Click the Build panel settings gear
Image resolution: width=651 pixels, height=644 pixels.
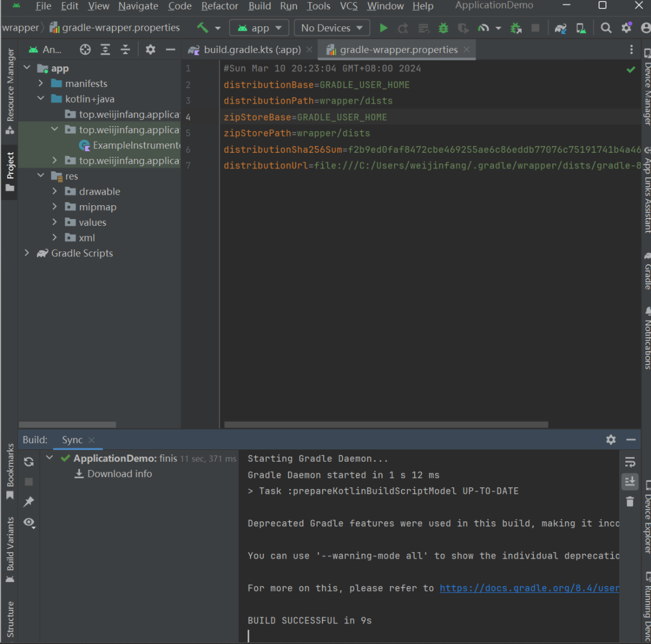[611, 440]
